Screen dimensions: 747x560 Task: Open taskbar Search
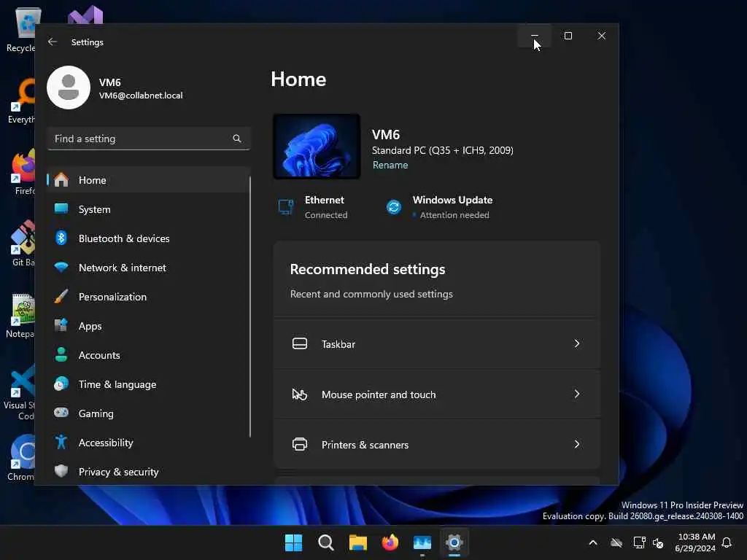(x=326, y=542)
